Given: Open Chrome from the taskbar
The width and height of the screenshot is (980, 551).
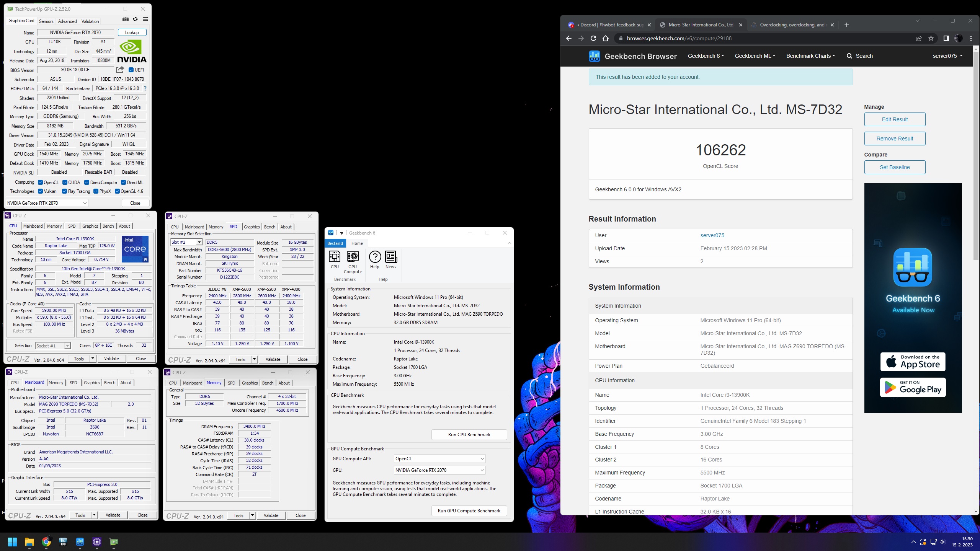Looking at the screenshot, I should point(46,542).
